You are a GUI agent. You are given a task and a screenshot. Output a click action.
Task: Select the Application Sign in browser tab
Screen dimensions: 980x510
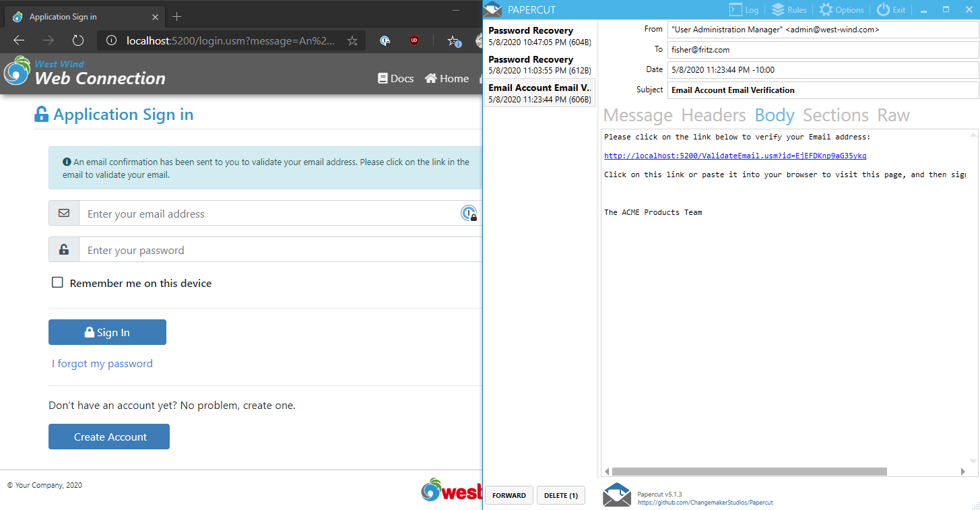(x=85, y=16)
